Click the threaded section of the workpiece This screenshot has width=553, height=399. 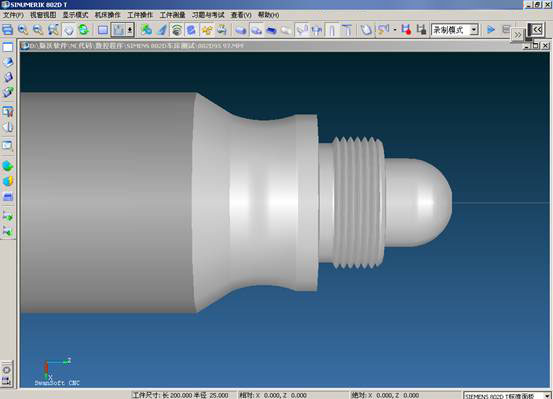358,202
